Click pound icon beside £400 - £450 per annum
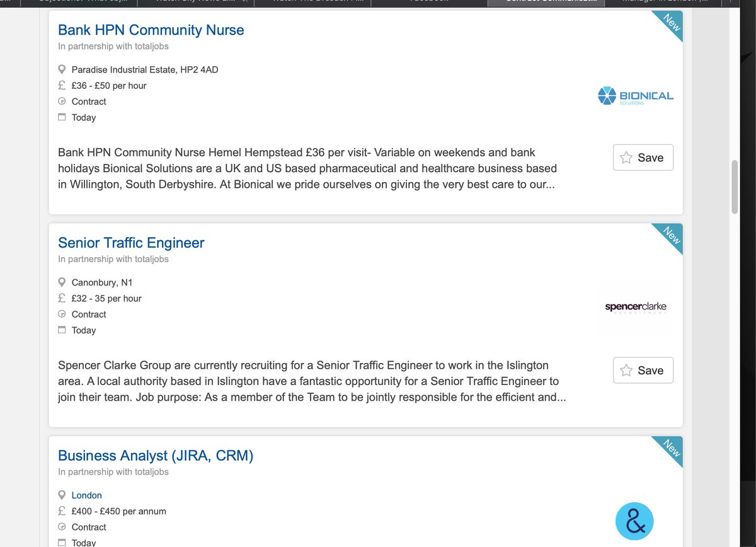The height and width of the screenshot is (547, 756). tap(62, 512)
